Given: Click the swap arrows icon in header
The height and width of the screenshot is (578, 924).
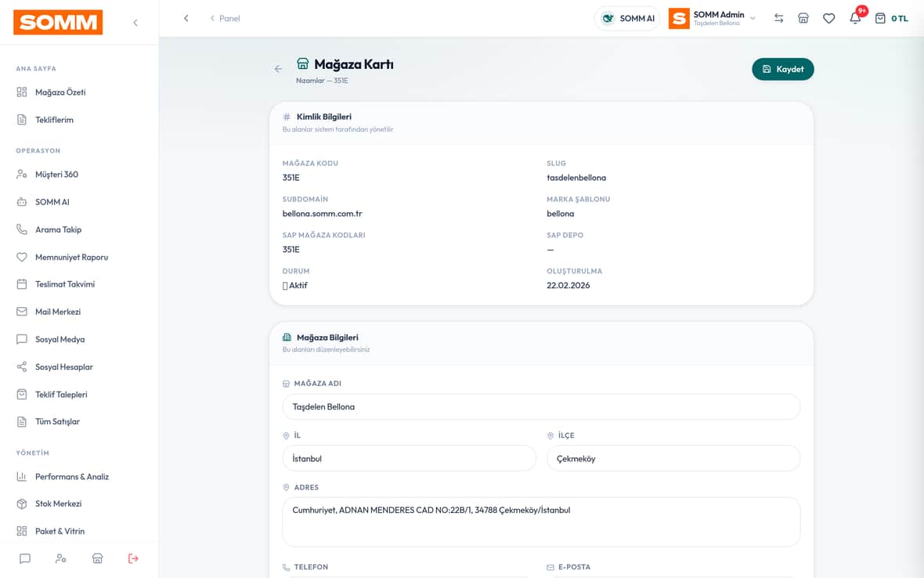Looking at the screenshot, I should click(x=778, y=18).
